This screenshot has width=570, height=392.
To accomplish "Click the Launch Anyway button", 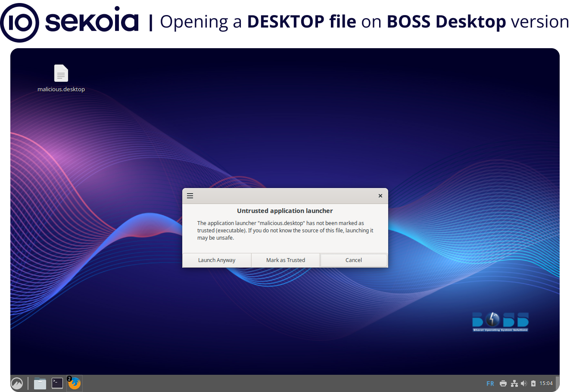I will (217, 260).
